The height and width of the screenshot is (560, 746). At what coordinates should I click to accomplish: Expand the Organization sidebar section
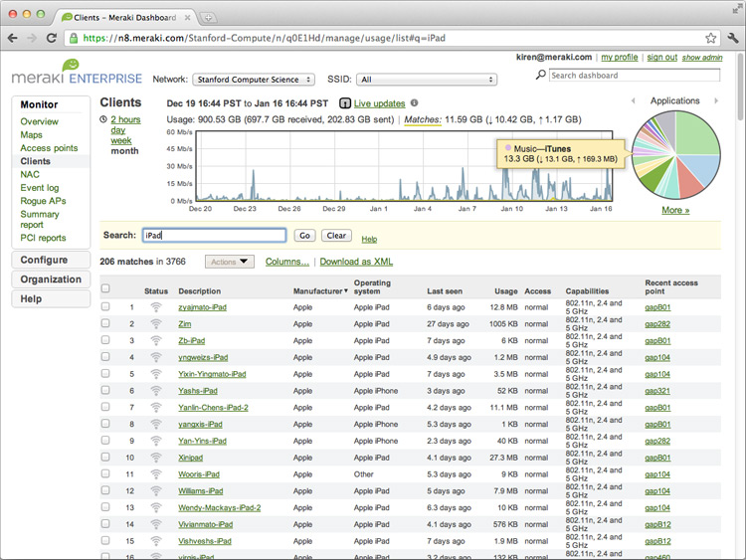[x=51, y=280]
